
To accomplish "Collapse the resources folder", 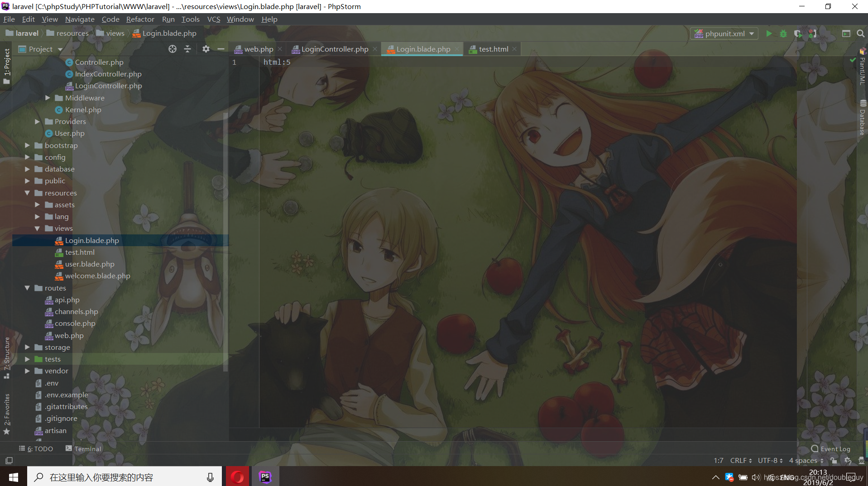I will click(x=28, y=193).
